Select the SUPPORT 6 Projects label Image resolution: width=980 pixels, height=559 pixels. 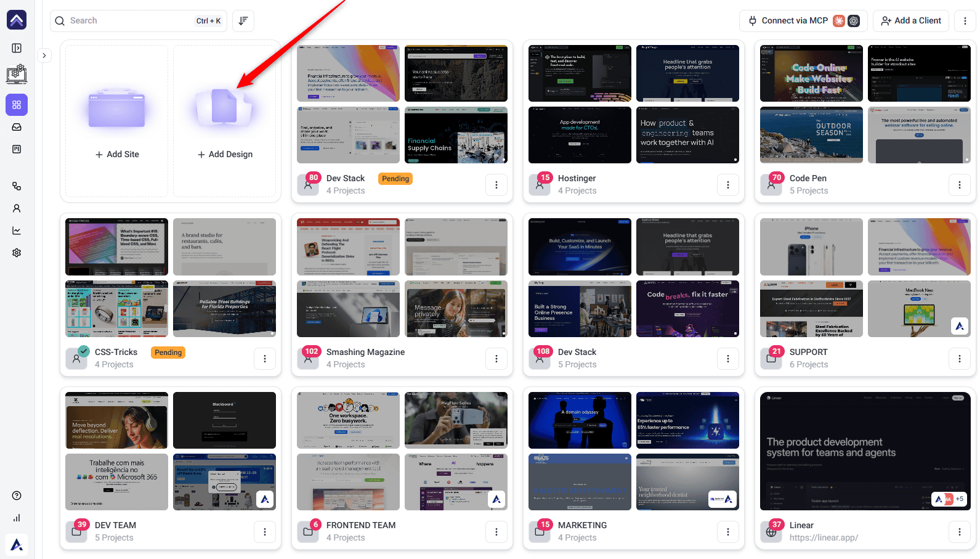pyautogui.click(x=809, y=364)
